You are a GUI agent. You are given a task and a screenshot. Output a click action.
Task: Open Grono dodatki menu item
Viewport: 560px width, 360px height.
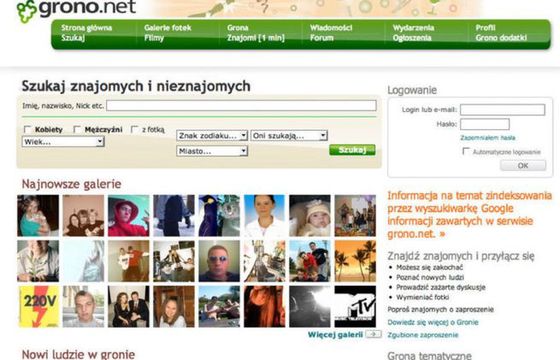501,38
